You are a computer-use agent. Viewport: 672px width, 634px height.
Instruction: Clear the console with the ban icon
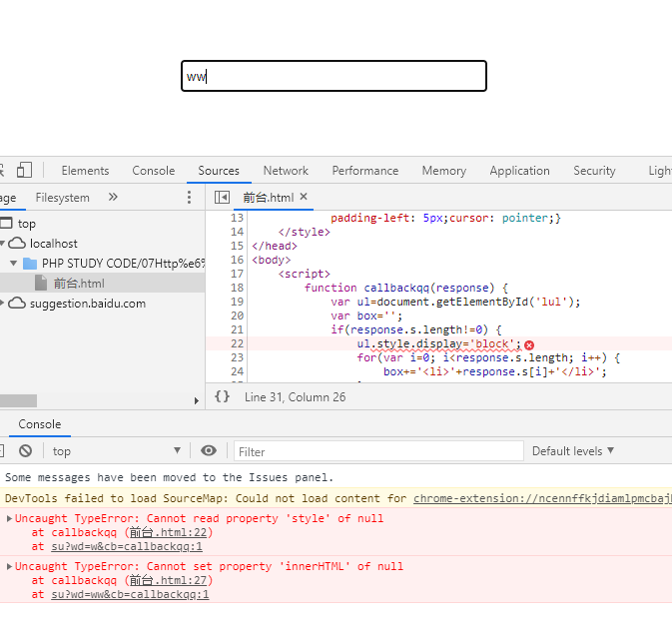[x=25, y=451]
